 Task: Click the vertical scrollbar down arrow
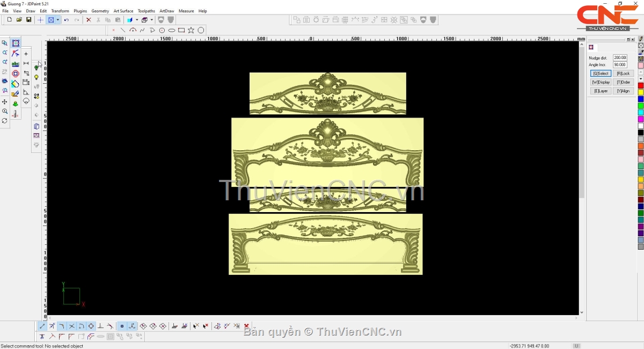582,312
